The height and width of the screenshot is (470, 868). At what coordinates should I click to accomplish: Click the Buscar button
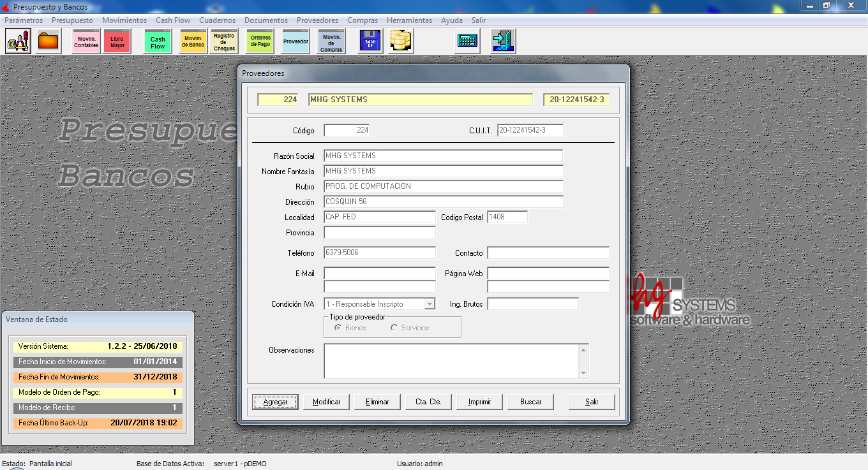530,402
